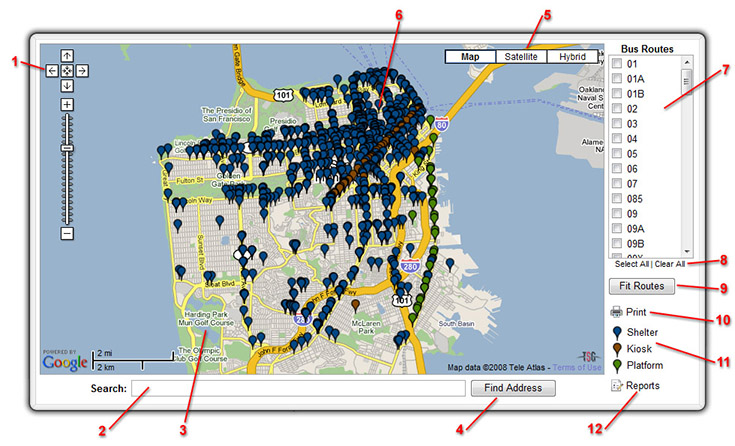Pan the map left with the arrow
This screenshot has height=446, width=735.
click(x=52, y=71)
